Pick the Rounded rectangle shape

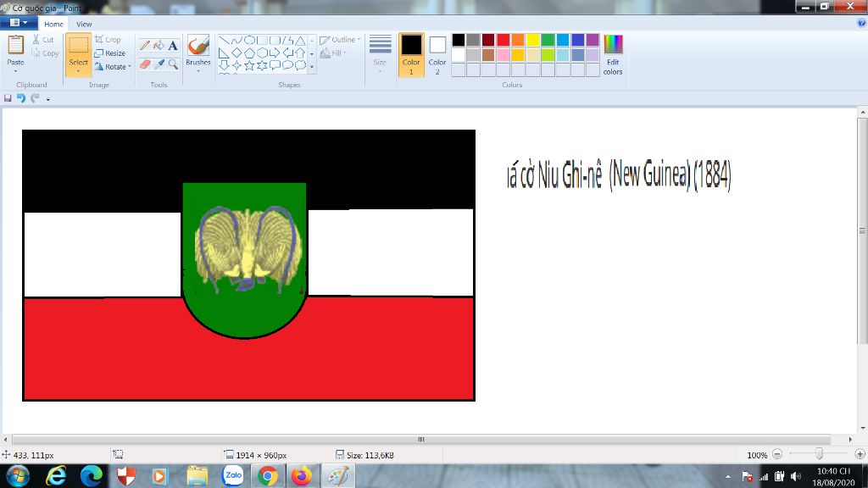[x=275, y=41]
